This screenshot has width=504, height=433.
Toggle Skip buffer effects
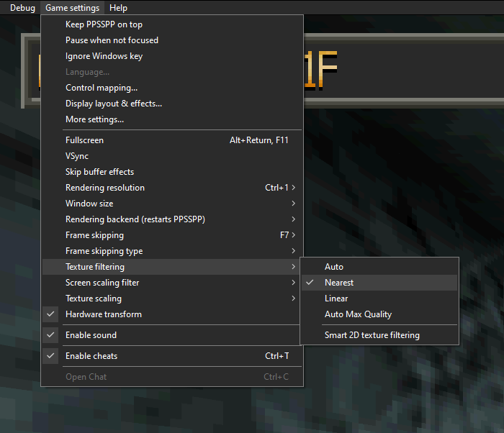coord(172,171)
